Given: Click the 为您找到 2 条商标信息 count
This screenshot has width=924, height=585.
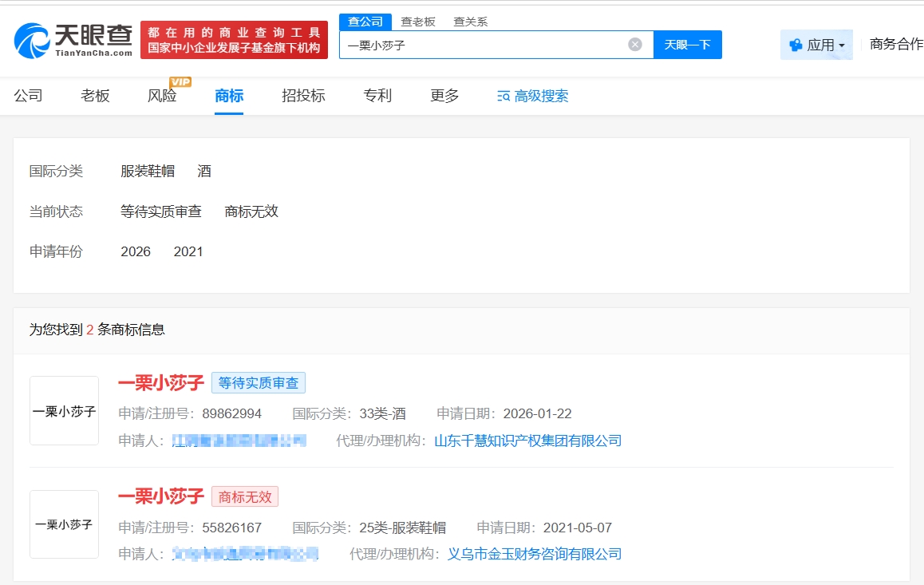Looking at the screenshot, I should [97, 330].
